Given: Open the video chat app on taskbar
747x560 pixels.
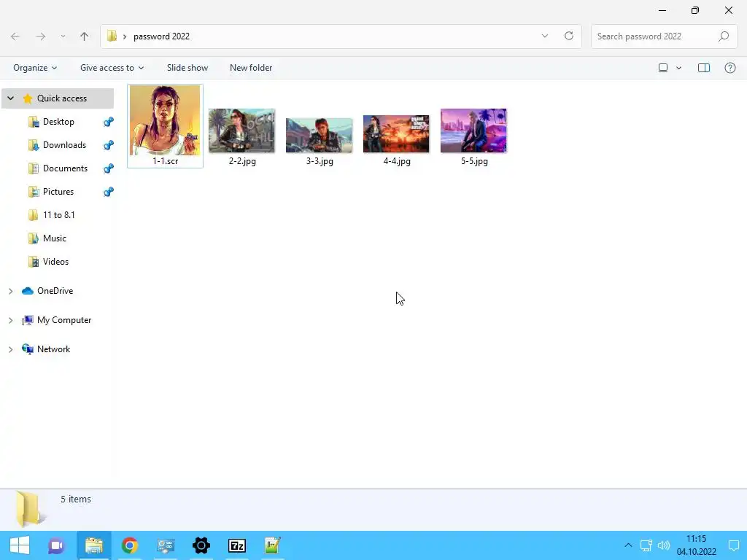Looking at the screenshot, I should click(x=56, y=545).
